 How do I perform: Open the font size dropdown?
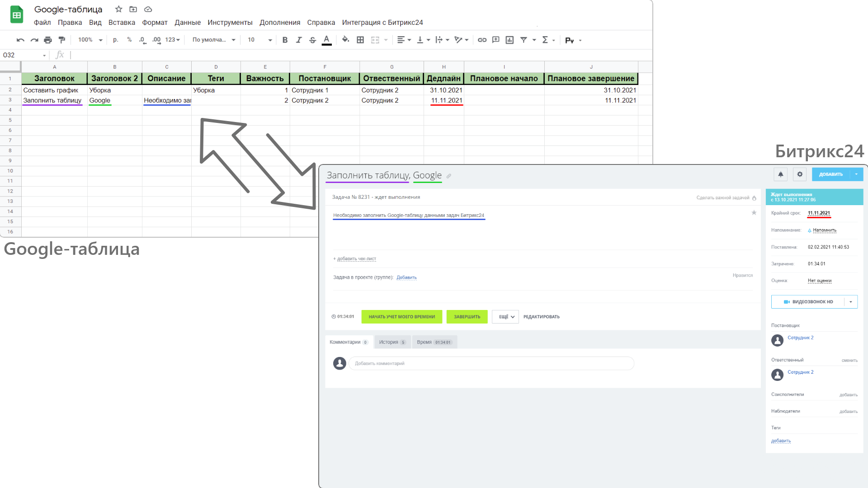[x=270, y=40]
